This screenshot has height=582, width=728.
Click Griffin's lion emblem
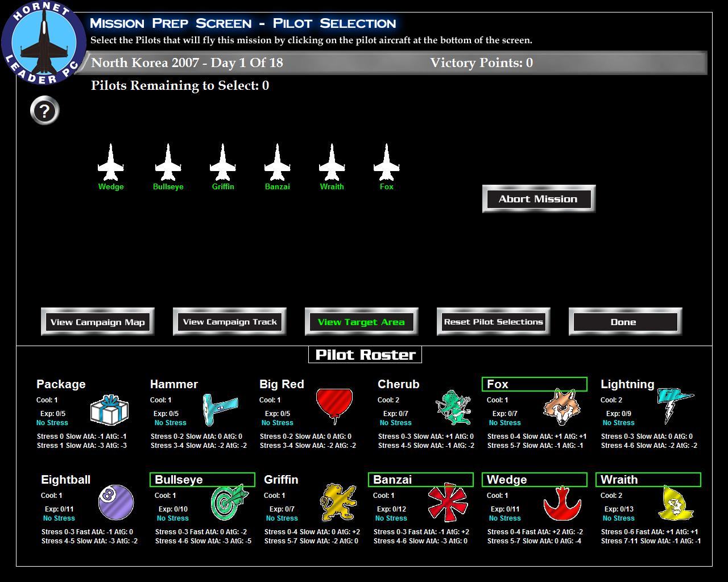[338, 502]
